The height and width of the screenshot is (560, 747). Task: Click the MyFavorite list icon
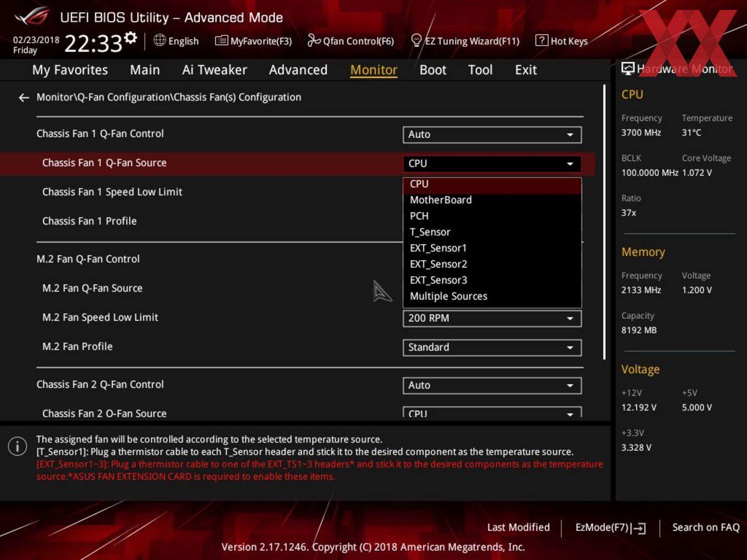pos(221,41)
